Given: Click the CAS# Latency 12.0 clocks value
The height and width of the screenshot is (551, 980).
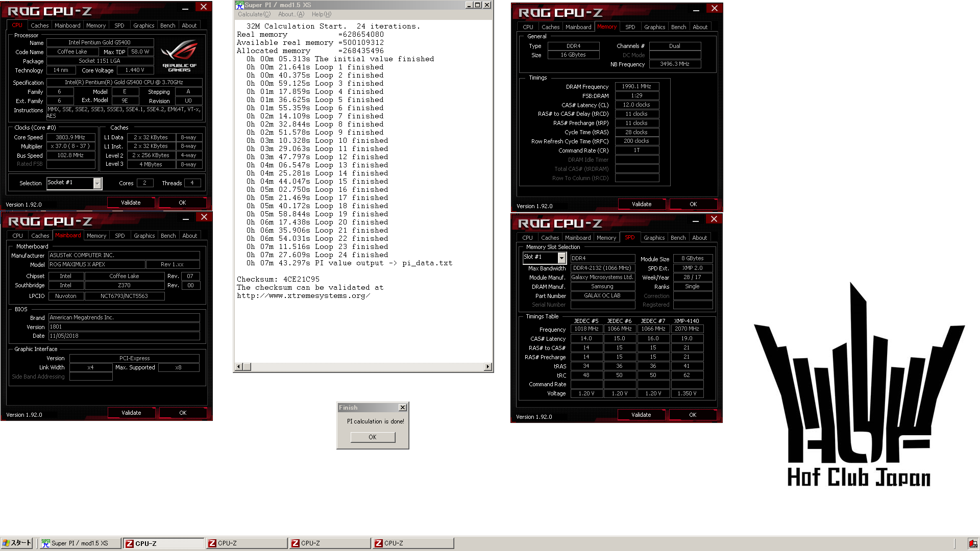Looking at the screenshot, I should click(x=636, y=105).
